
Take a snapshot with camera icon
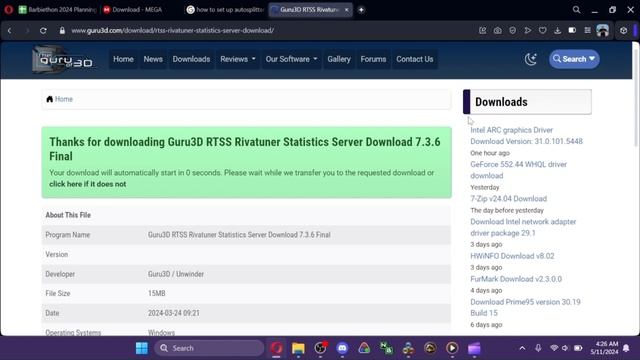click(x=498, y=31)
